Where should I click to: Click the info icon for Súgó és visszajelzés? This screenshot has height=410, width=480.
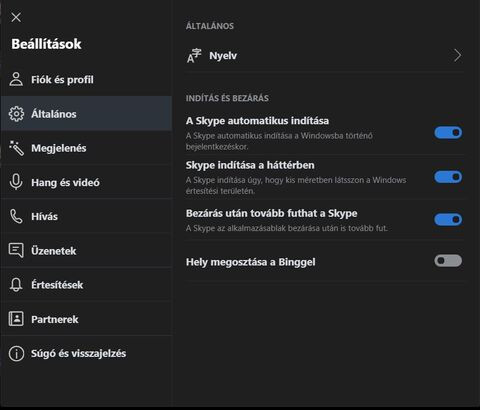pos(16,353)
